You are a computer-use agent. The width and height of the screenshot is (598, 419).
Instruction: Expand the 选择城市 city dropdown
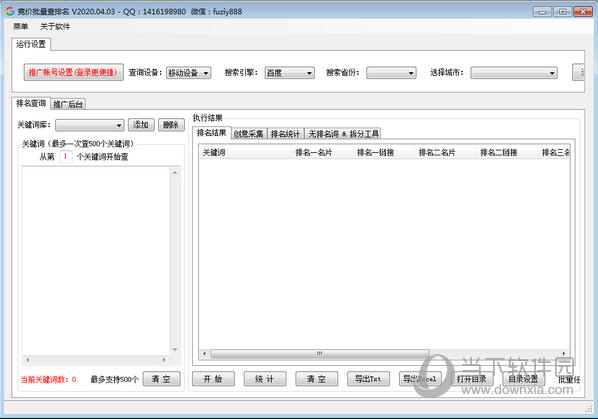pos(514,73)
